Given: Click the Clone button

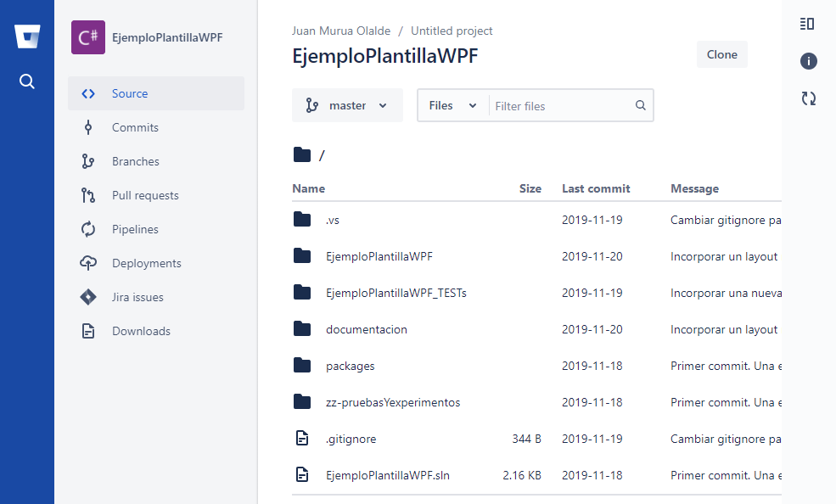Looking at the screenshot, I should (722, 54).
